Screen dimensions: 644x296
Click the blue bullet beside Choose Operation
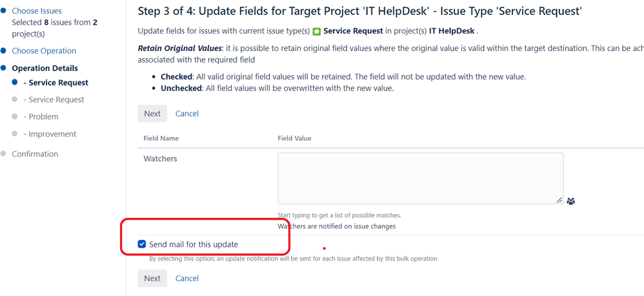click(x=3, y=50)
